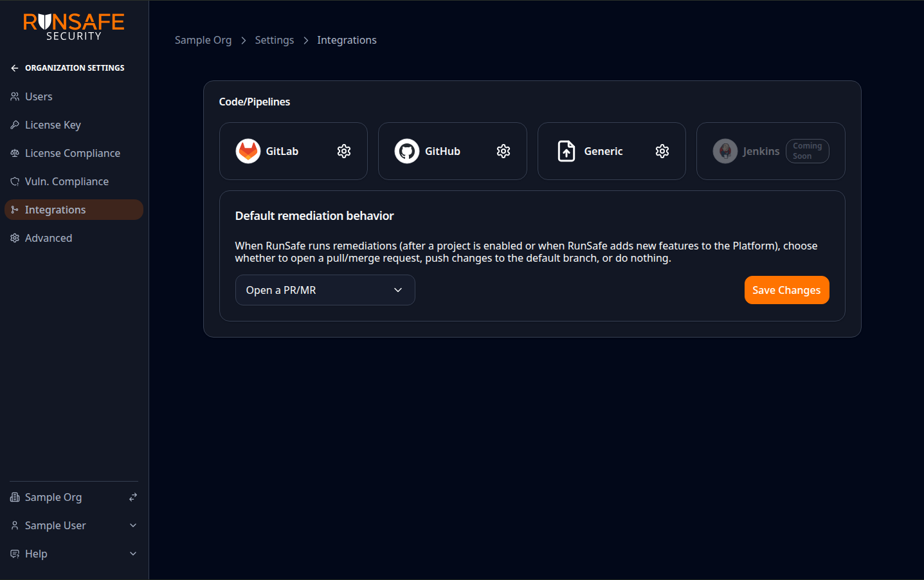Click the Sample User person icon
Image resolution: width=924 pixels, height=580 pixels.
pyautogui.click(x=15, y=525)
